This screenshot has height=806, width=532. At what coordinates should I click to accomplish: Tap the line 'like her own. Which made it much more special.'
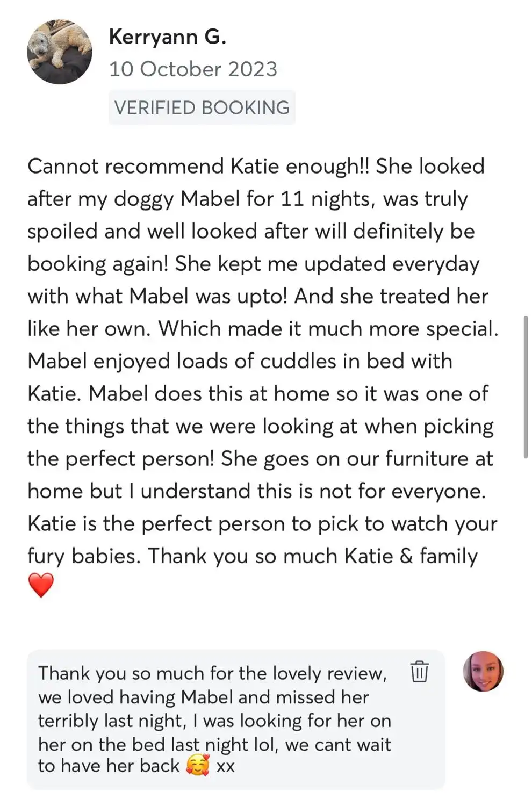tap(263, 329)
